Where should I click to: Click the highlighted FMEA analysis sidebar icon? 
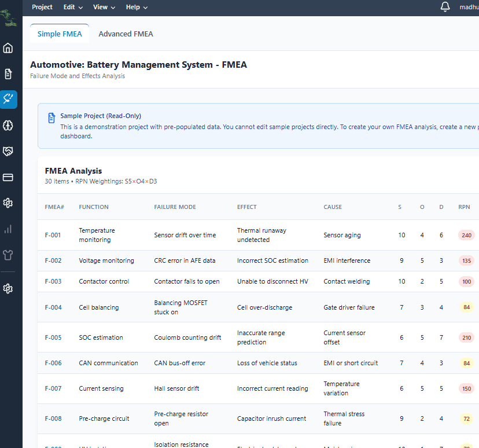click(8, 99)
